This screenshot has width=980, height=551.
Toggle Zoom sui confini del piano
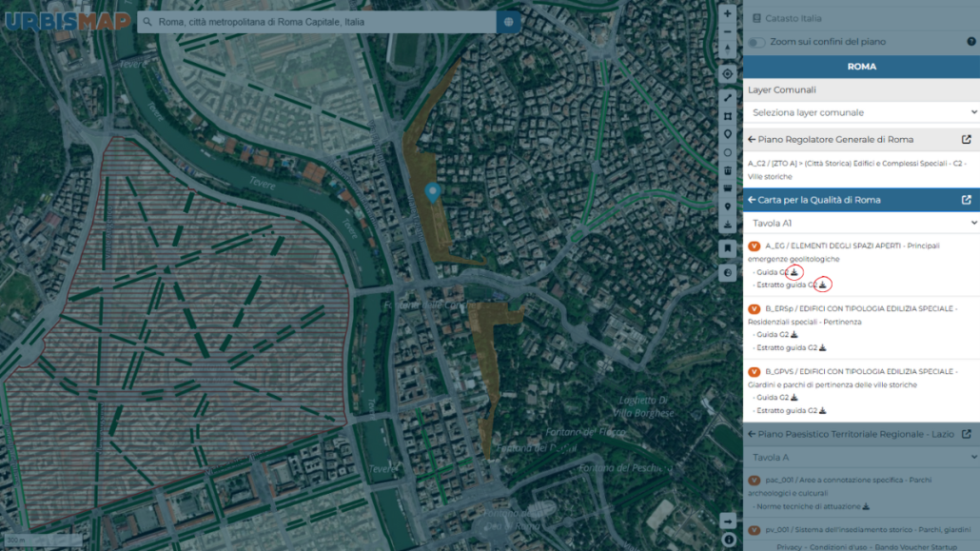tap(756, 43)
